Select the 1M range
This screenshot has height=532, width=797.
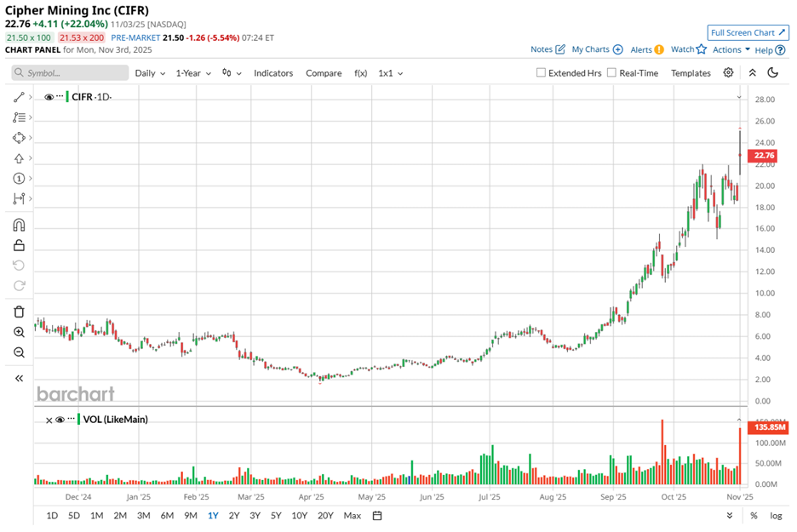(96, 516)
